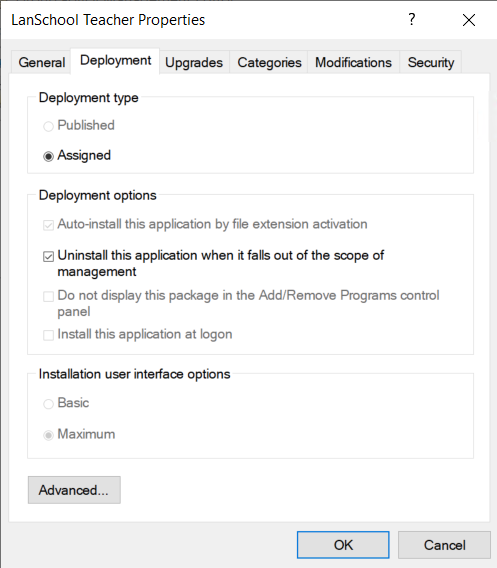497x568 pixels.
Task: Click the Deployment type group label
Action: [x=88, y=97]
